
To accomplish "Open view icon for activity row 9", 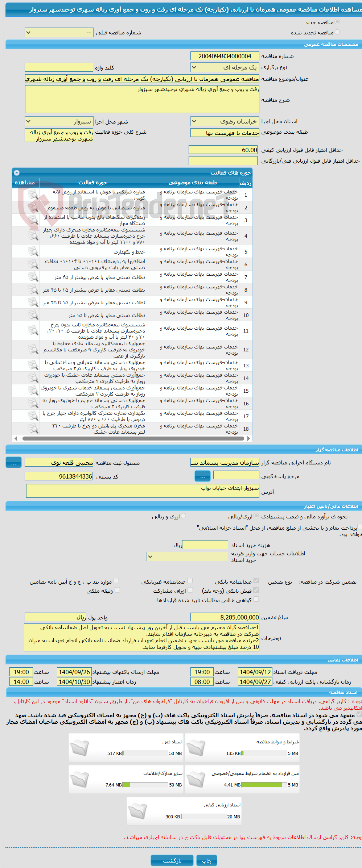I will click(33, 302).
